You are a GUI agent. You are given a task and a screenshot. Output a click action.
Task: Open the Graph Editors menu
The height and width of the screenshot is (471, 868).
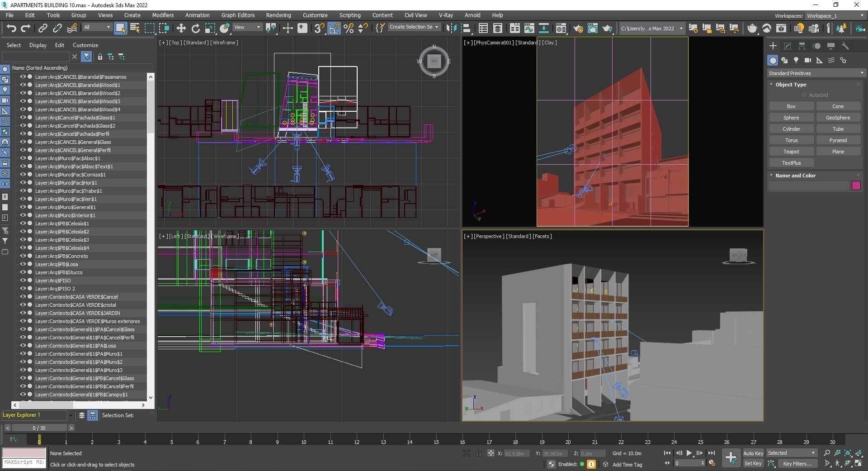tap(238, 15)
